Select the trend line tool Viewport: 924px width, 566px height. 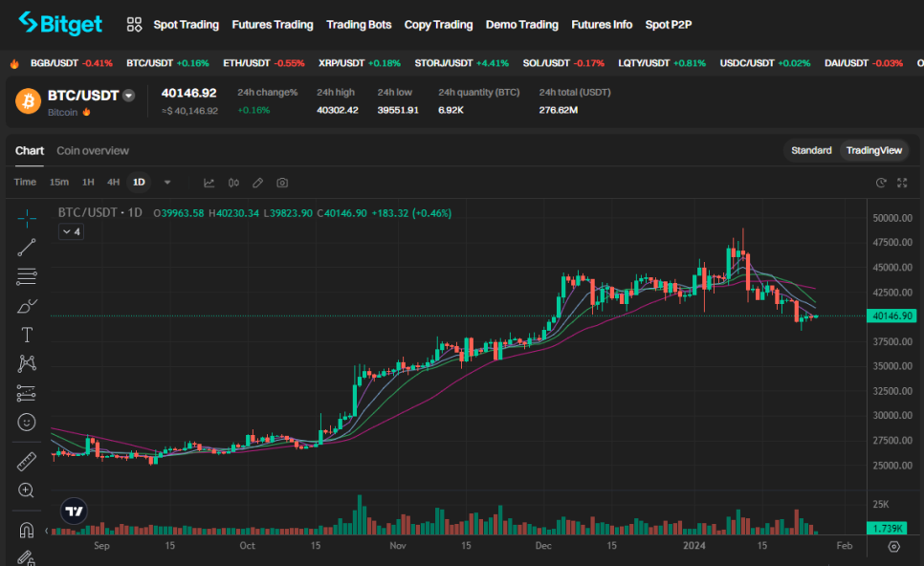[x=27, y=248]
